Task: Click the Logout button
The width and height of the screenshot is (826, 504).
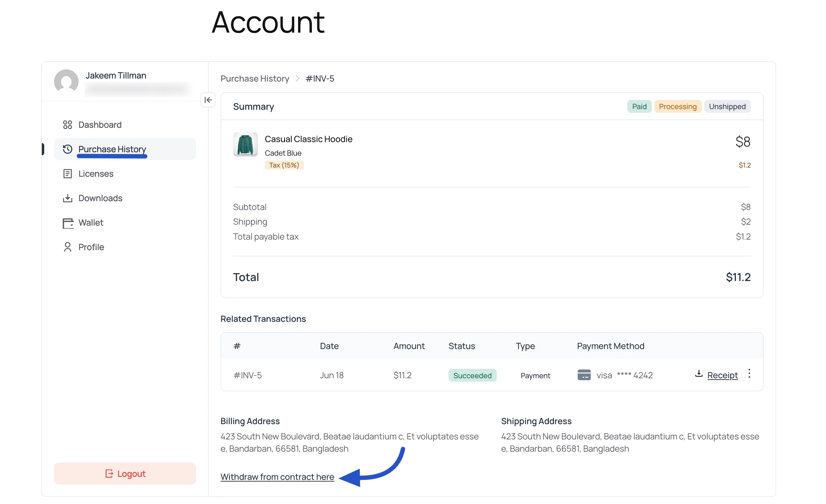Action: [125, 473]
